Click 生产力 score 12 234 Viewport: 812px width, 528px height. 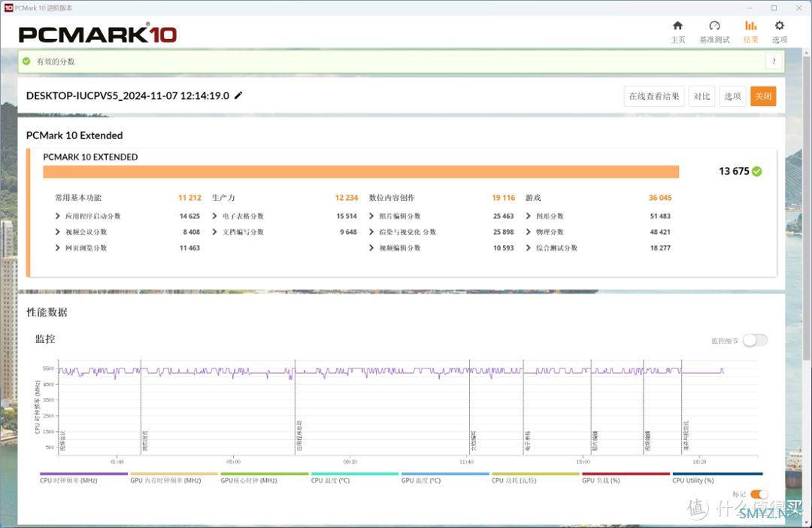(x=347, y=198)
